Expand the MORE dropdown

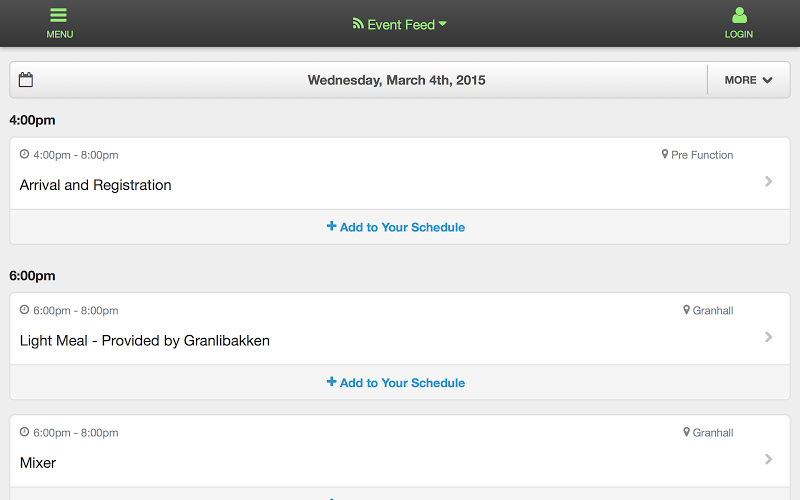(748, 80)
